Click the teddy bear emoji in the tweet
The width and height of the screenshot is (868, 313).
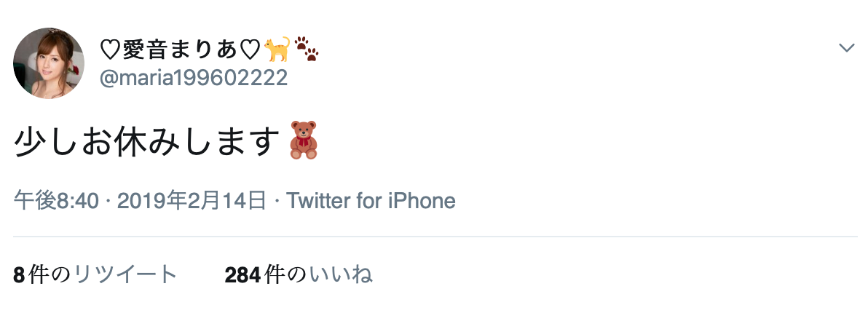click(x=304, y=140)
